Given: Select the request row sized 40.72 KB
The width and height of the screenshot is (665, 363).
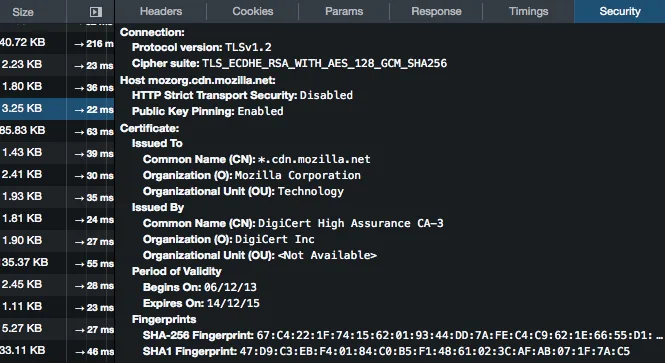Looking at the screenshot, I should pos(57,42).
